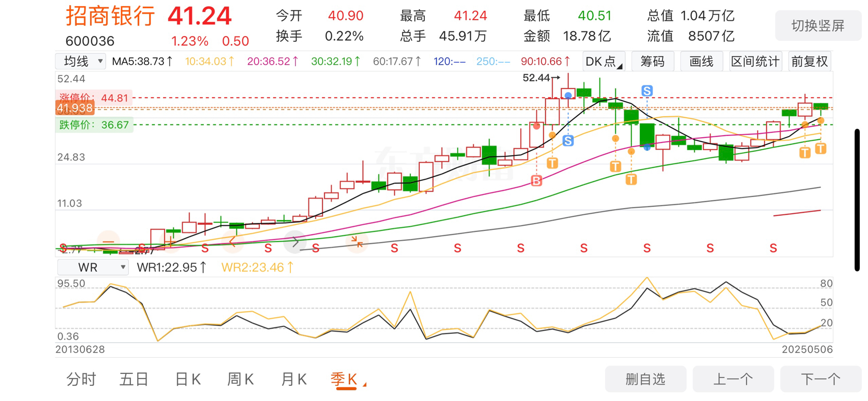868x401 pixels.
Task: Open the WR sub-indicator dropdown
Action: tap(93, 268)
